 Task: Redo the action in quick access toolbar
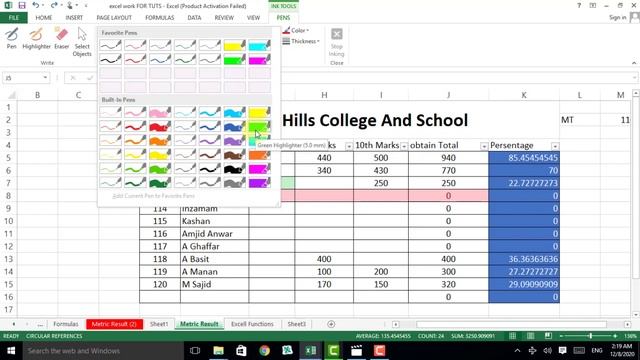[x=53, y=5]
